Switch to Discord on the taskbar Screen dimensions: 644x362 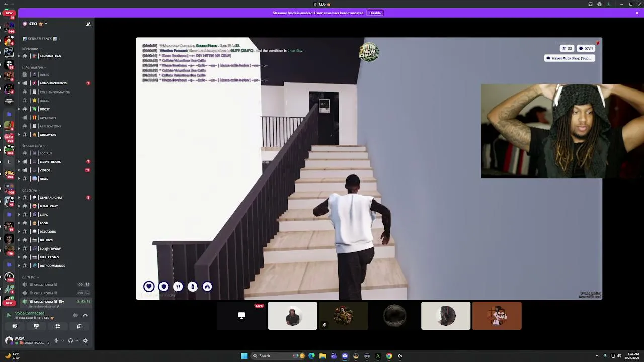(345, 356)
